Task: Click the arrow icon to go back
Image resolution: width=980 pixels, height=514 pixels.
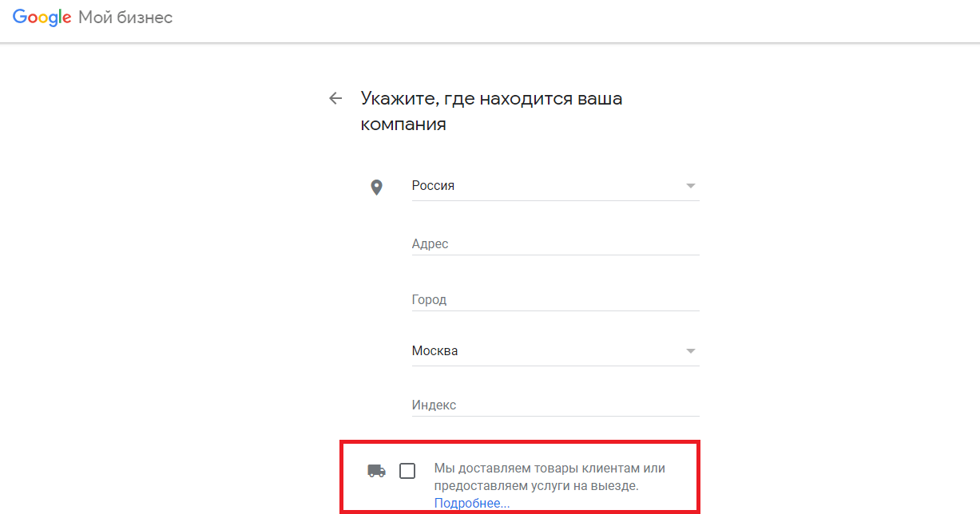Action: click(335, 97)
